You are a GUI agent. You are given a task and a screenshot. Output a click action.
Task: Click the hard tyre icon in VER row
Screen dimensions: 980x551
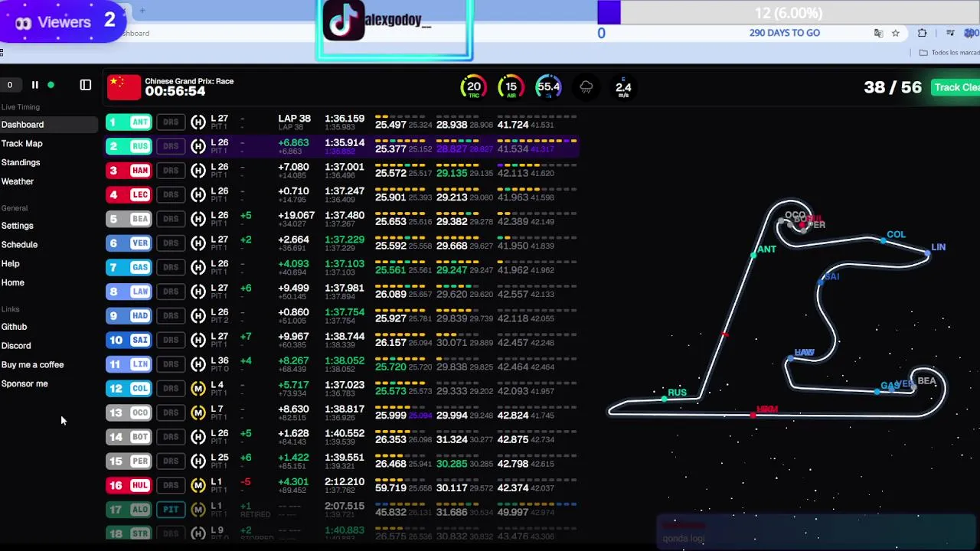click(x=198, y=243)
